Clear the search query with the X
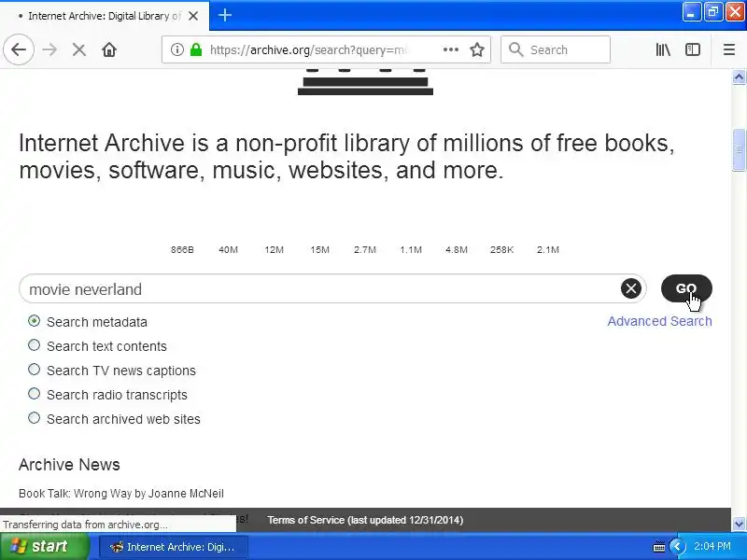The width and height of the screenshot is (747, 560). pos(631,288)
